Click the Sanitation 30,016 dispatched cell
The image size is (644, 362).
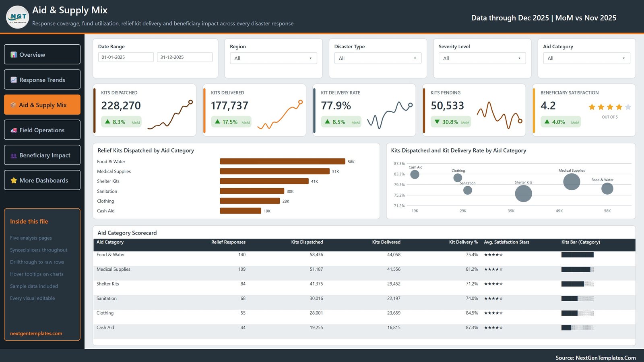316,298
